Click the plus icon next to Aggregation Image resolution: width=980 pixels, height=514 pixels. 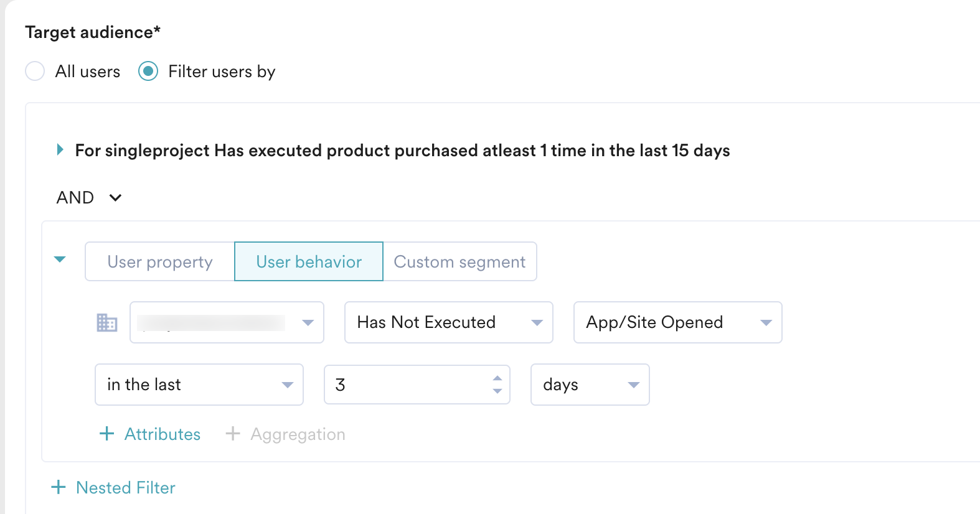pyautogui.click(x=233, y=434)
